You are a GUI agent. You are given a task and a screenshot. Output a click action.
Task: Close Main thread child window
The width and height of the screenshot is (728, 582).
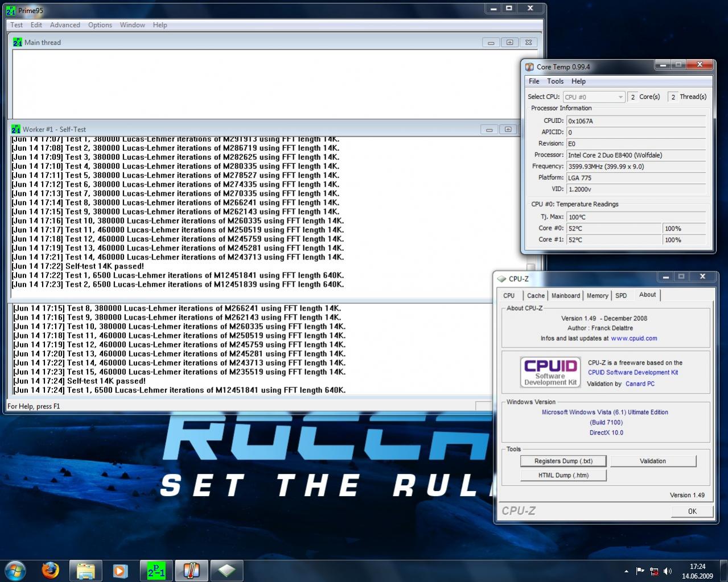pyautogui.click(x=529, y=43)
